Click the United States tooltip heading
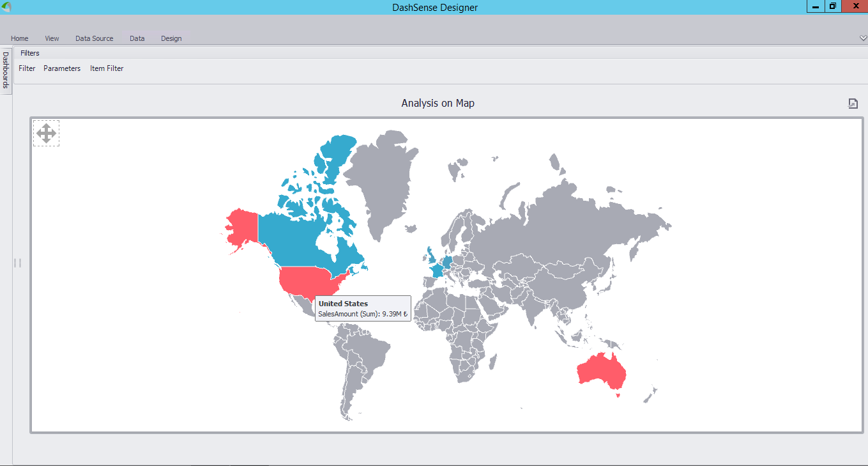This screenshot has width=868, height=466. coord(343,304)
